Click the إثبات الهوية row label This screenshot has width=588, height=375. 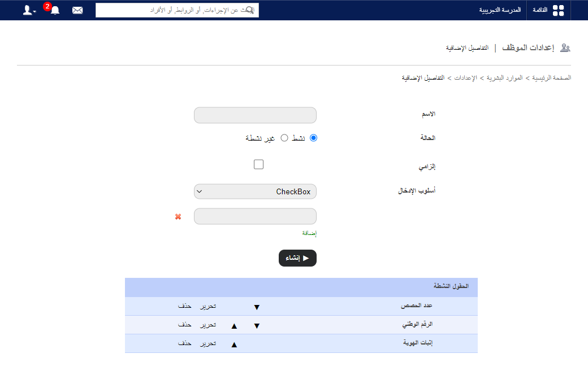click(418, 343)
